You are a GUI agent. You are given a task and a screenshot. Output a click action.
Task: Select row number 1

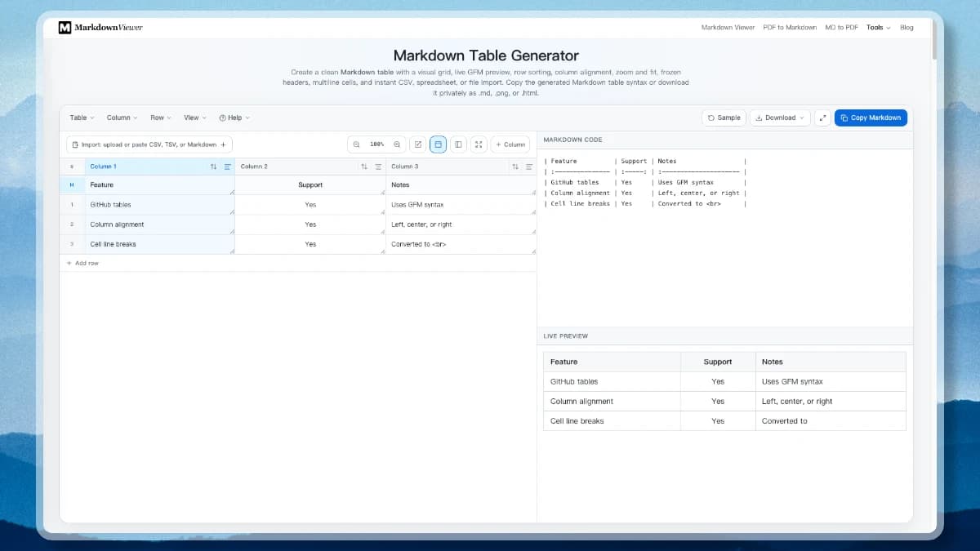72,205
